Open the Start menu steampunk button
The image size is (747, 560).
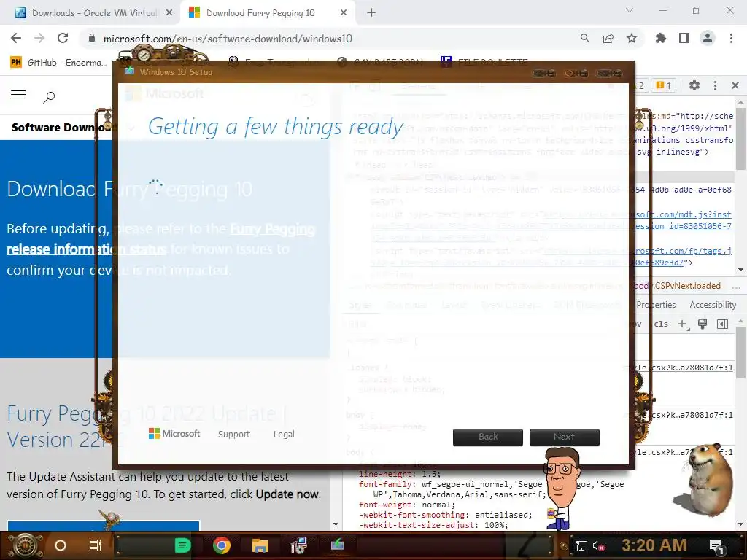click(x=26, y=545)
